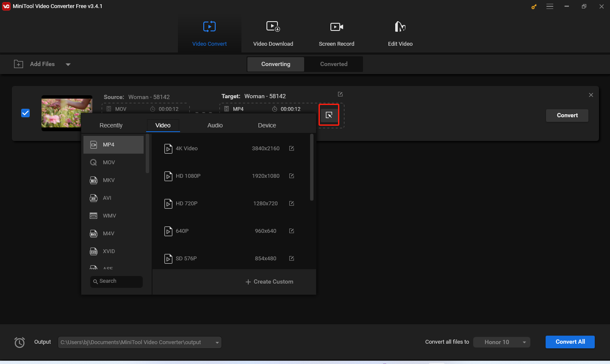Choose the HD 720P preset
The image size is (610, 364).
[x=231, y=204]
